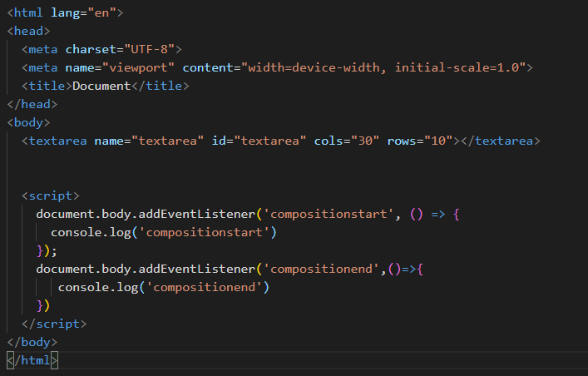Screen dimensions: 588x376
Task: Click the "viewport" attribute value
Action: (x=138, y=67)
